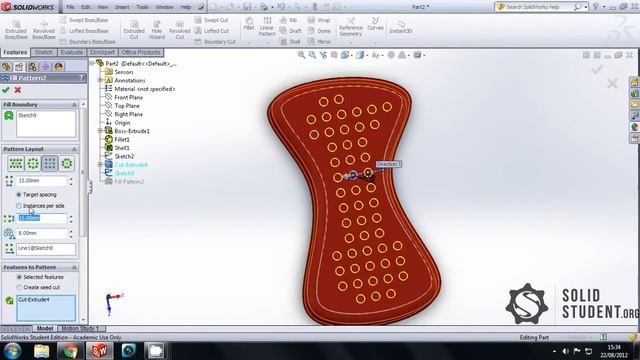Accept Fill Pattern with green checkmark
This screenshot has width=640, height=360.
tap(6, 90)
